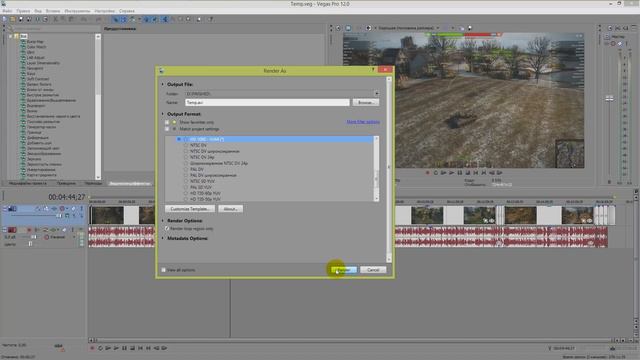640x360 pixels.
Task: Open the Файл menu
Action: pos(7,11)
